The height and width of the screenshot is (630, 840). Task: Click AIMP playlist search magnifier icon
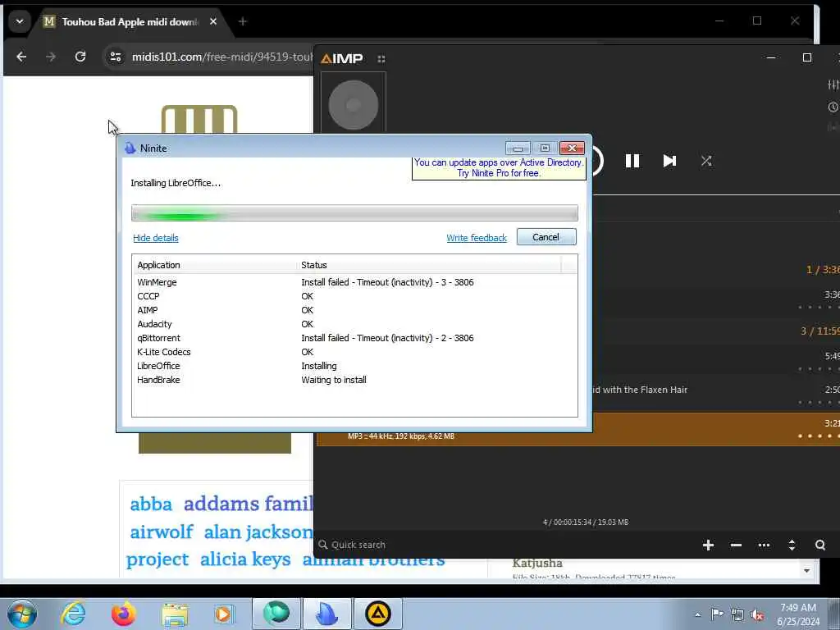(820, 545)
